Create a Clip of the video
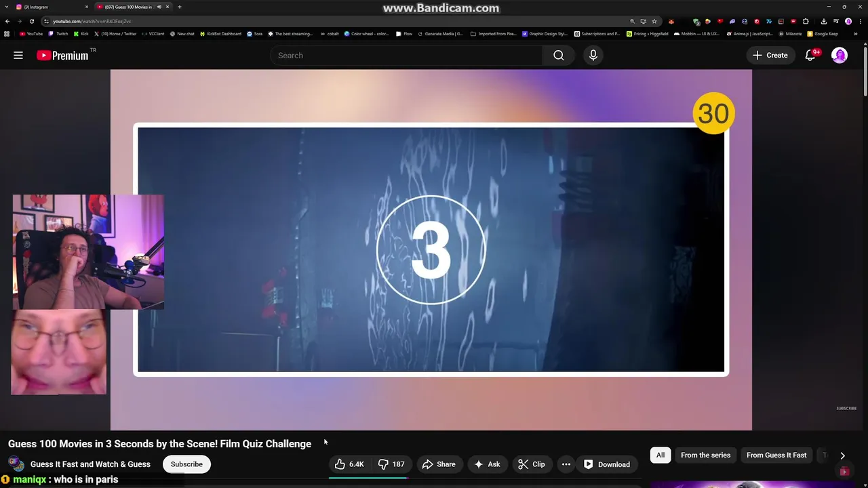 (531, 464)
